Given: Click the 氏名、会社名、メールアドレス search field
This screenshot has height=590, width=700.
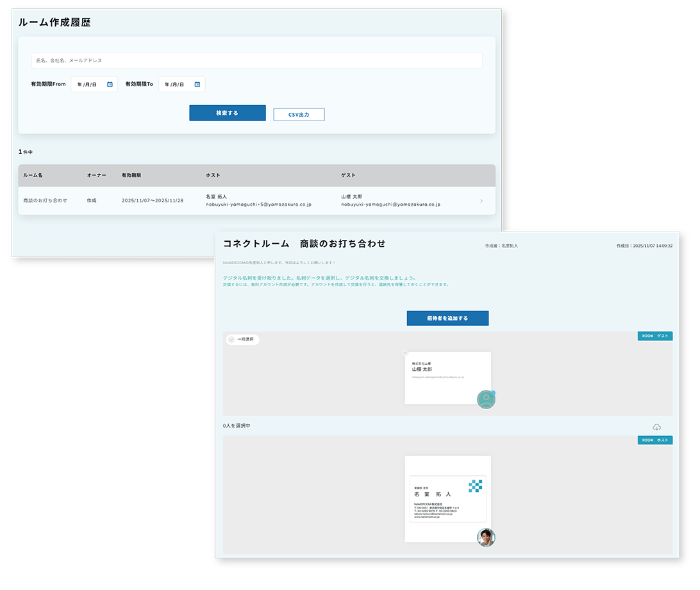Looking at the screenshot, I should (254, 60).
